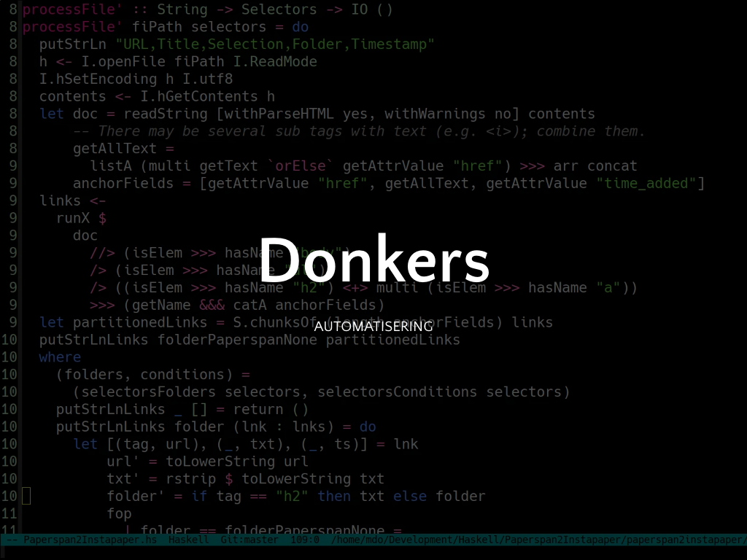This screenshot has height=560, width=747.
Task: Click the AUTOMATISERING subtitle text
Action: [x=373, y=327]
